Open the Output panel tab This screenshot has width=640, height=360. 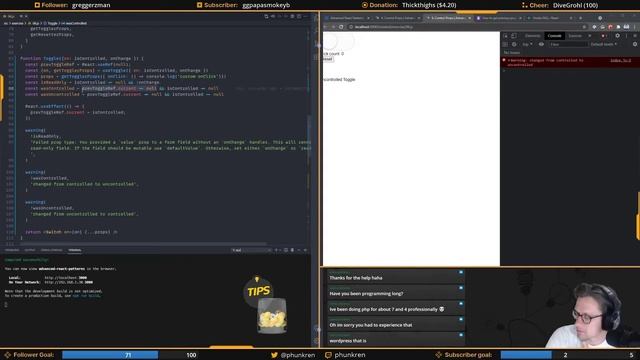(30, 250)
